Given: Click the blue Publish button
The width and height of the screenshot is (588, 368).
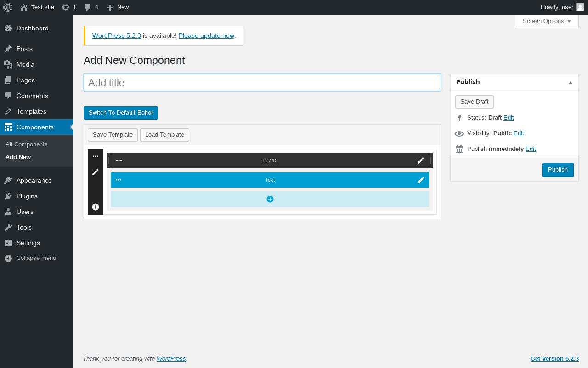Looking at the screenshot, I should (558, 170).
